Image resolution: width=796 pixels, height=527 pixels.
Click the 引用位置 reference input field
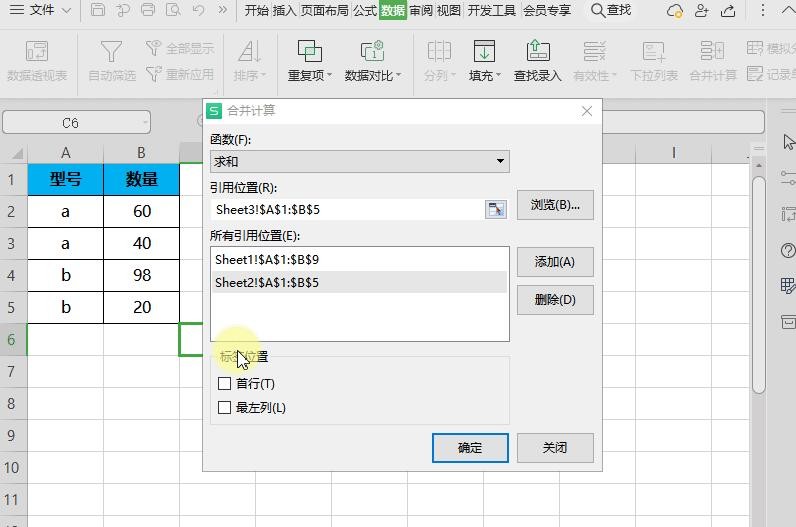tap(347, 209)
